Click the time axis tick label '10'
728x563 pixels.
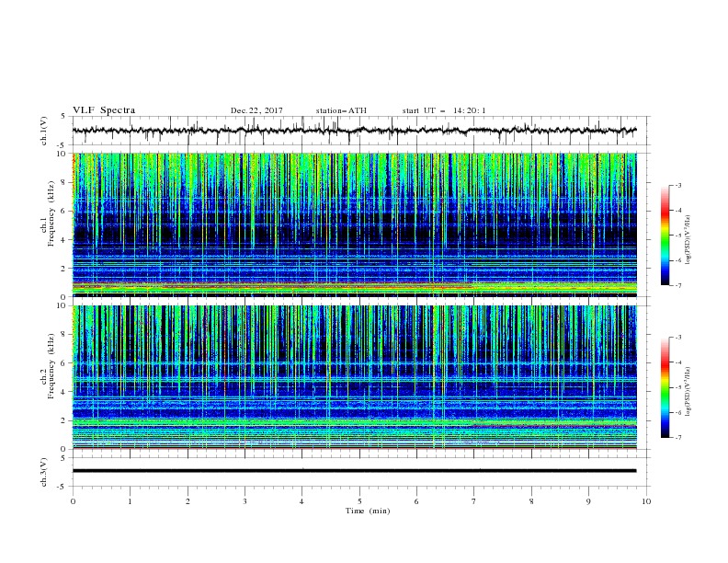[x=646, y=501]
